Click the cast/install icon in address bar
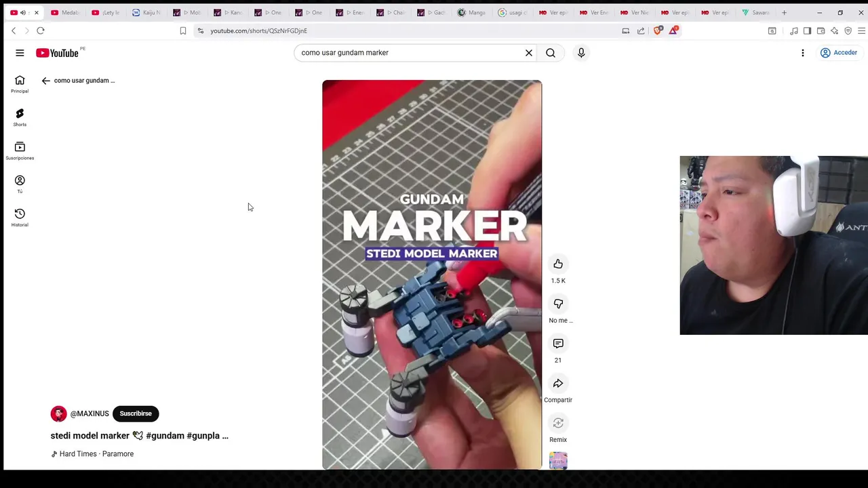Image resolution: width=868 pixels, height=488 pixels. 626,30
